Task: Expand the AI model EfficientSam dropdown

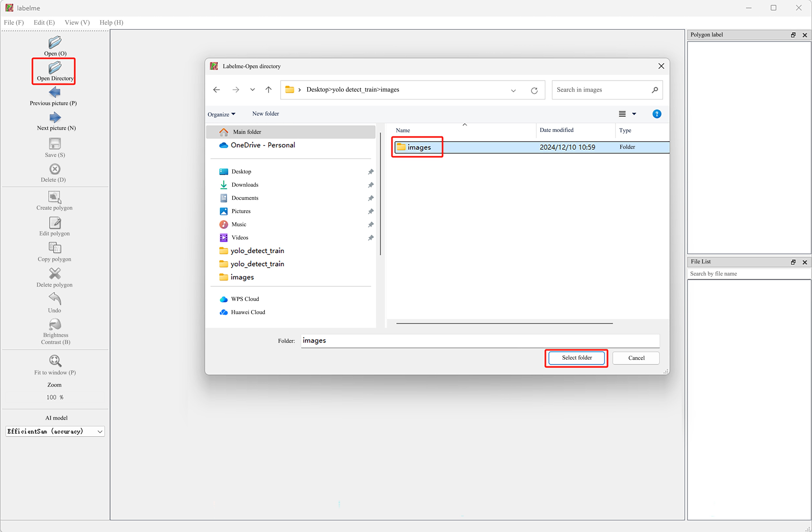Action: (100, 432)
